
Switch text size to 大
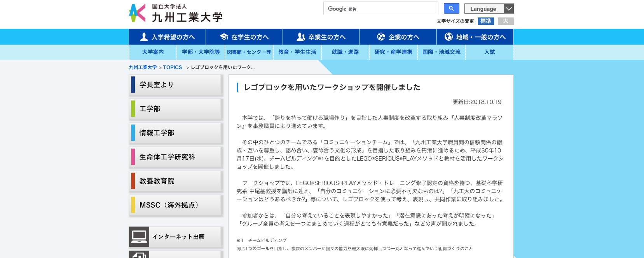click(506, 21)
